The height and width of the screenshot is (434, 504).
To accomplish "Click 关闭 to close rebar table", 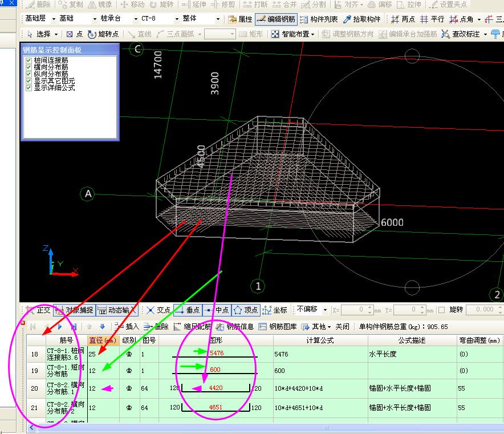I will 342,327.
